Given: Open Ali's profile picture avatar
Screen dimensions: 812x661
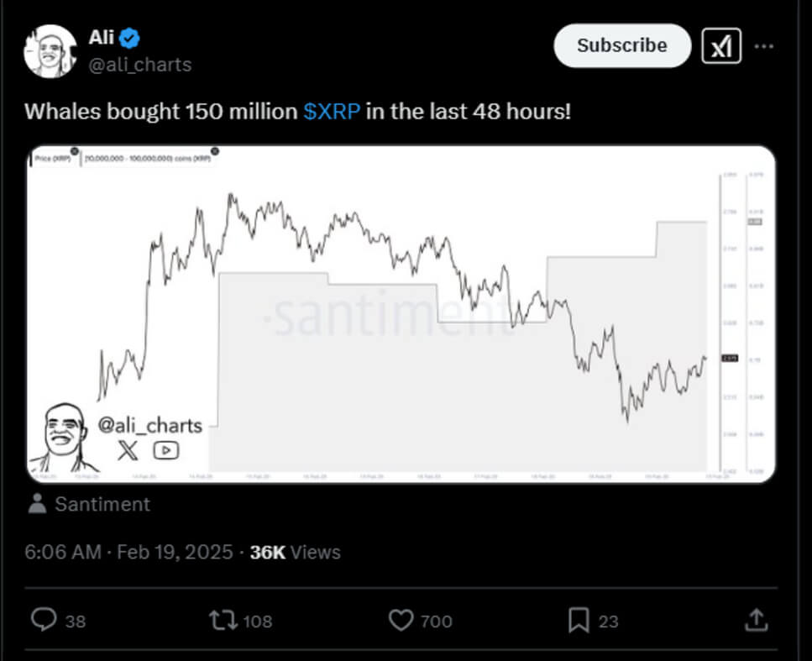Looking at the screenshot, I should [50, 51].
